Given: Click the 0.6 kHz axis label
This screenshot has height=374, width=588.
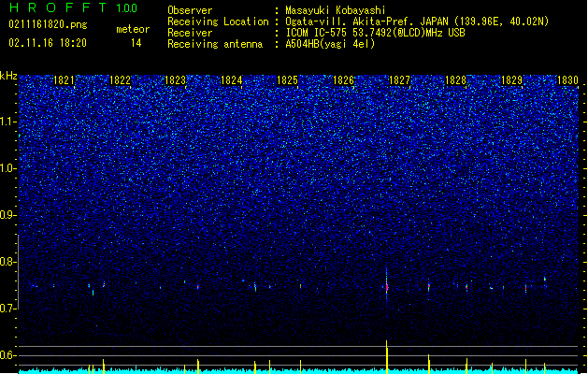Looking at the screenshot, I should [8, 355].
